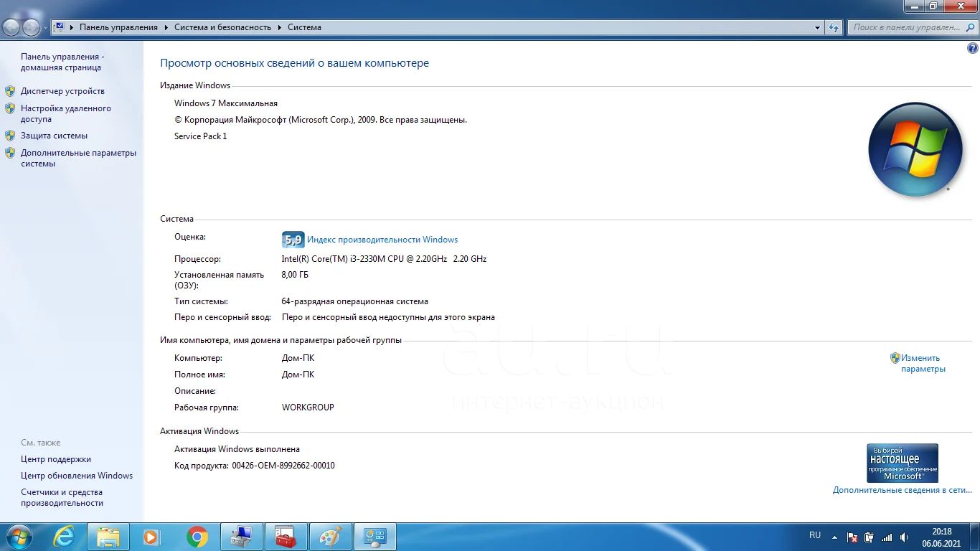
Task: Open Windows Explorer folder icon in taskbar
Action: 108,537
